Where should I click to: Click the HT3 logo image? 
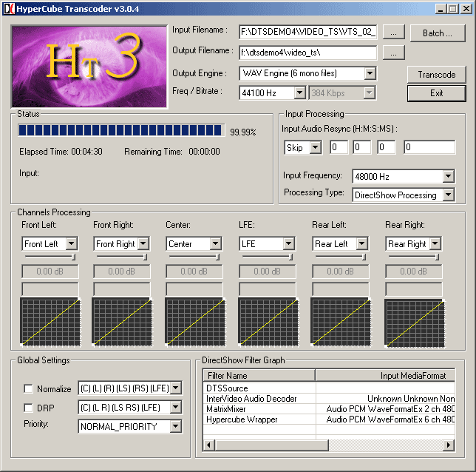point(89,67)
